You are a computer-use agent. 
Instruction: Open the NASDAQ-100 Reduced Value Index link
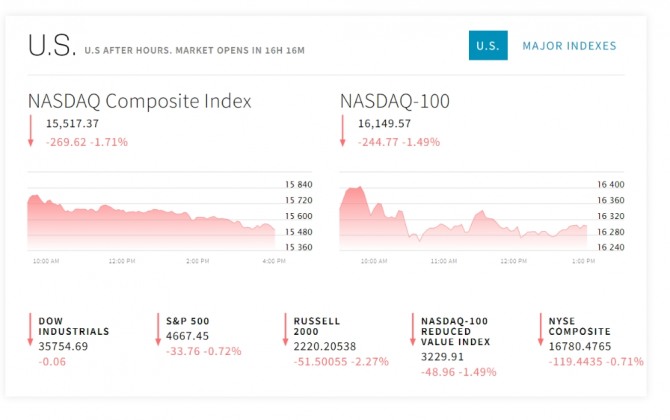pyautogui.click(x=449, y=331)
